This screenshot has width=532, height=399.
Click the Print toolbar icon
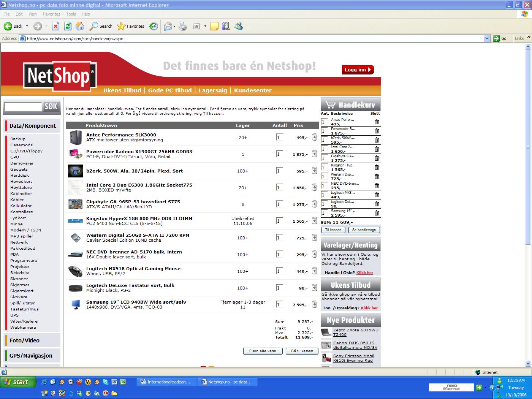click(183, 26)
